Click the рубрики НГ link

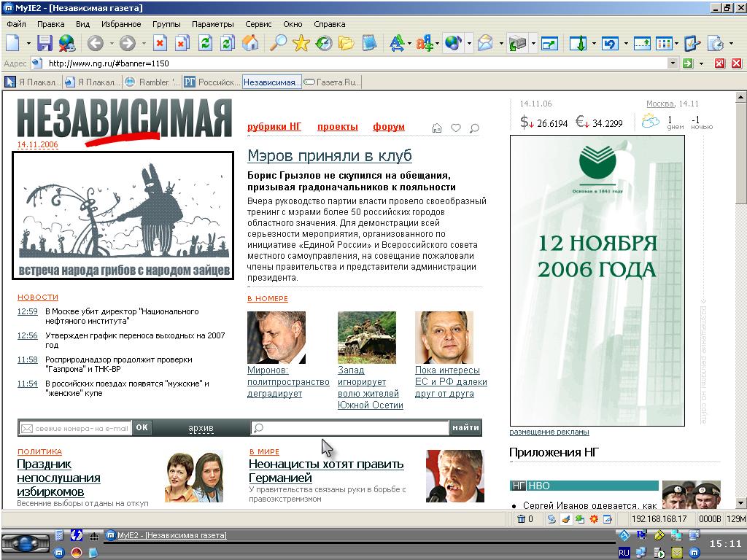pyautogui.click(x=274, y=126)
